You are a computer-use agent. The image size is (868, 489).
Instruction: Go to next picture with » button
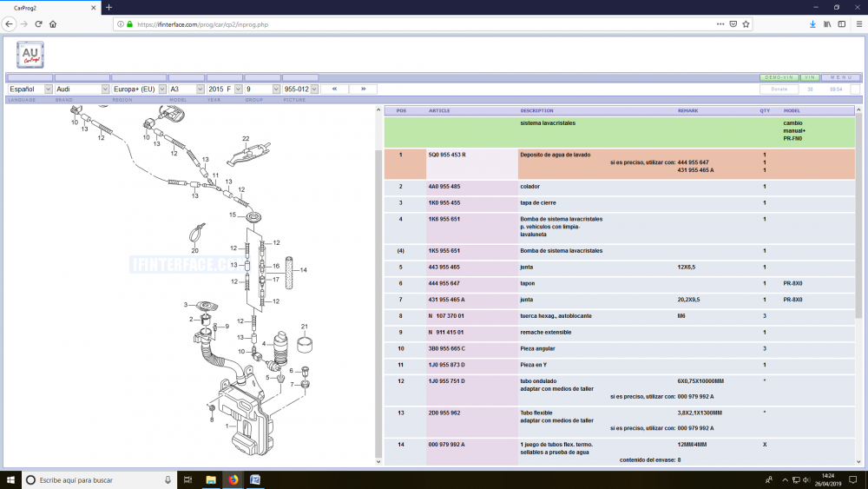[x=363, y=89]
